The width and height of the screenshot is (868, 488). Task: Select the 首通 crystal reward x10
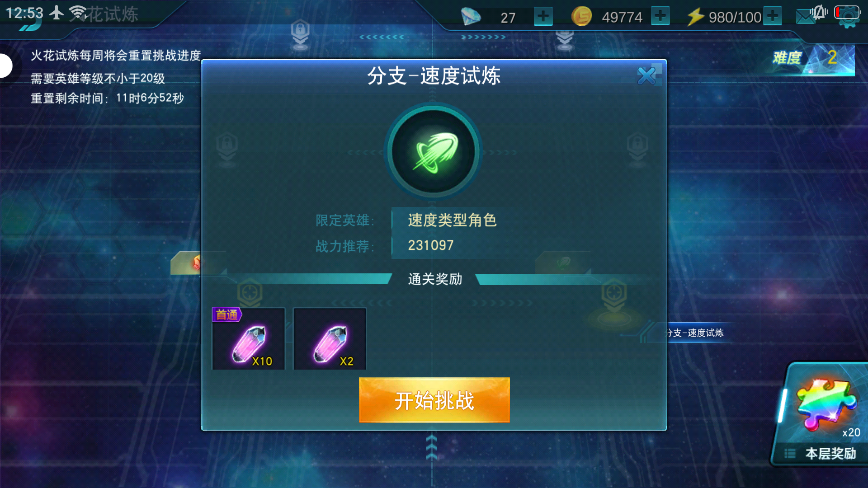click(x=249, y=338)
